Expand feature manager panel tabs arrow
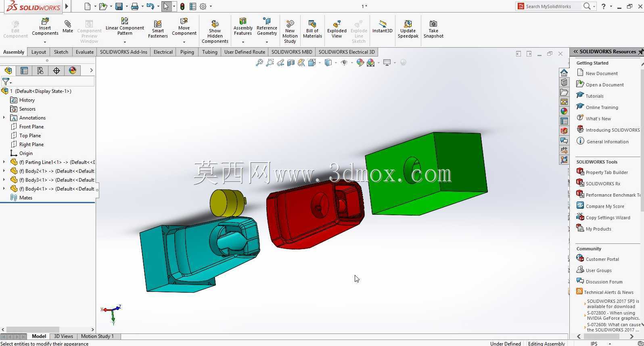644x346 pixels. point(91,70)
